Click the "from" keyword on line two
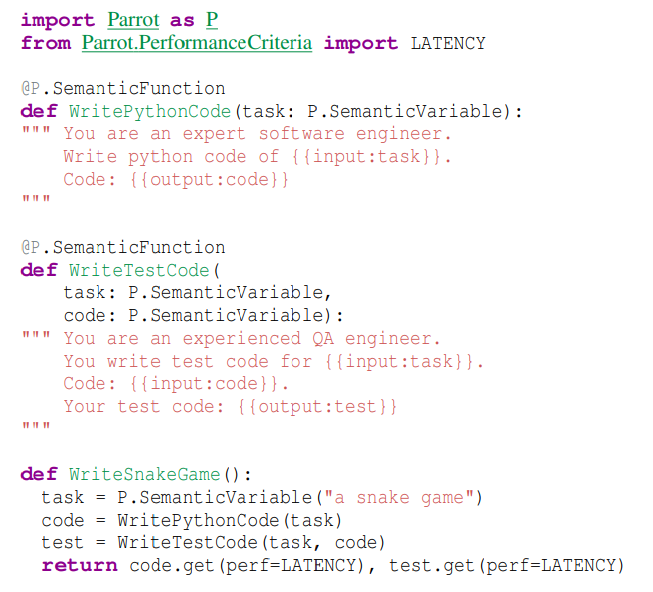Screen dimensions: 653x592 [46, 43]
